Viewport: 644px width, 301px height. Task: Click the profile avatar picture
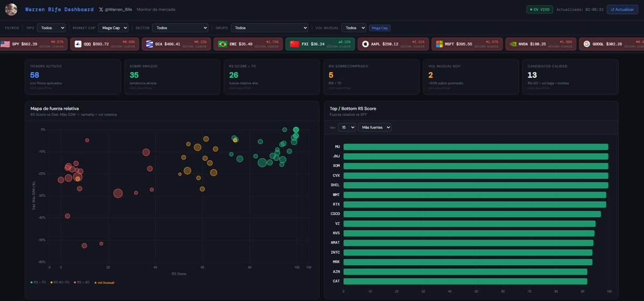click(11, 10)
